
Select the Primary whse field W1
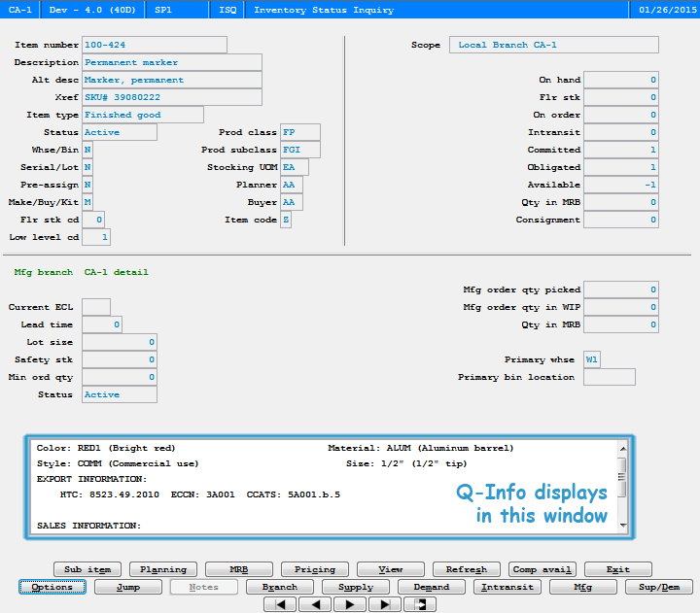pos(592,359)
